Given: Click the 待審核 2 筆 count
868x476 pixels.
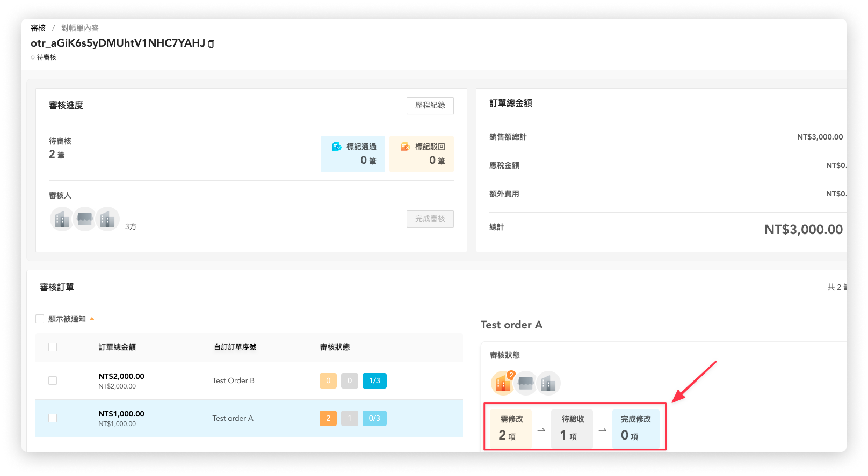Looking at the screenshot, I should [x=57, y=155].
